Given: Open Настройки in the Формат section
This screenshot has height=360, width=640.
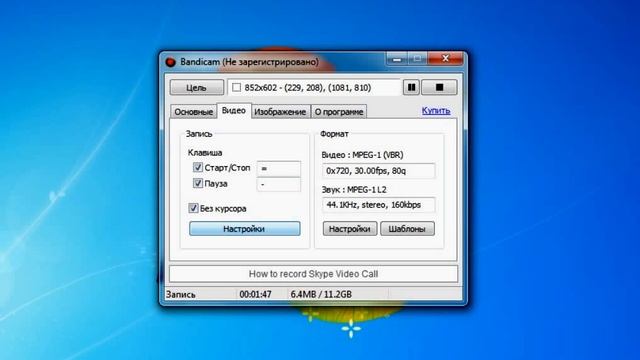Looking at the screenshot, I should pyautogui.click(x=350, y=229).
